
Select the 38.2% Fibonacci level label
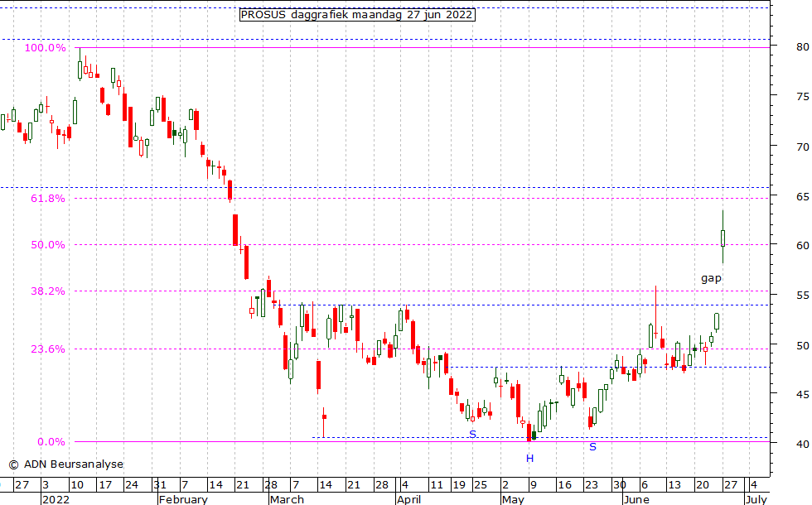click(48, 291)
